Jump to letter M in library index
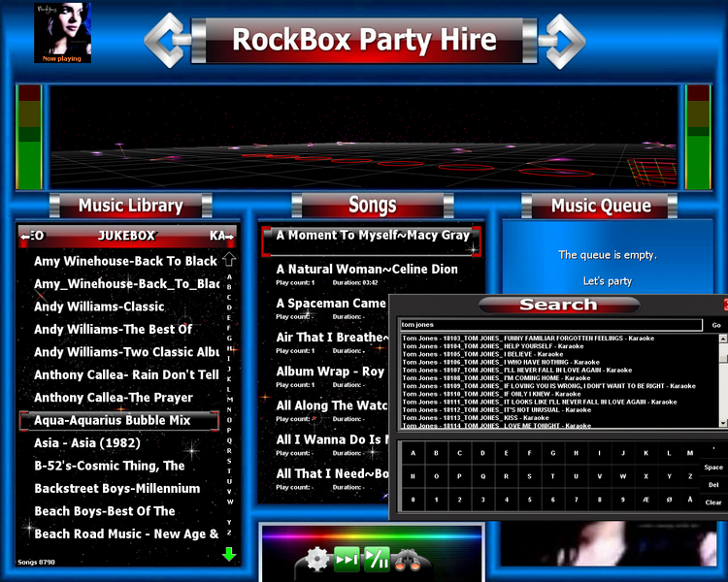The height and width of the screenshot is (582, 728). coord(229,399)
